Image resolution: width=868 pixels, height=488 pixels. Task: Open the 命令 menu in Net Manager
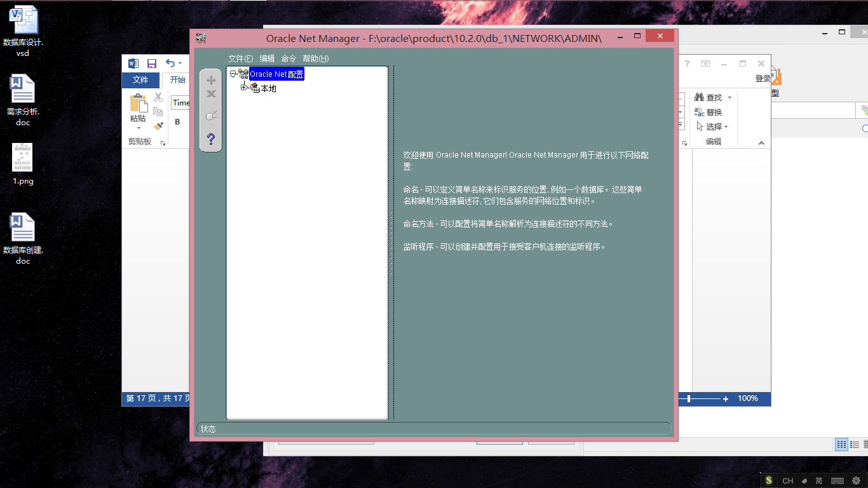pos(288,58)
